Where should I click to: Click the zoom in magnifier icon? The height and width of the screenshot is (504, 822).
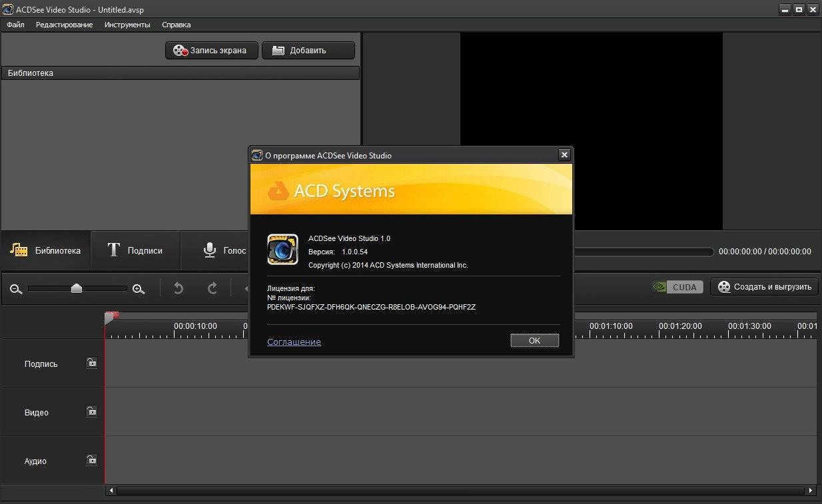click(x=139, y=289)
